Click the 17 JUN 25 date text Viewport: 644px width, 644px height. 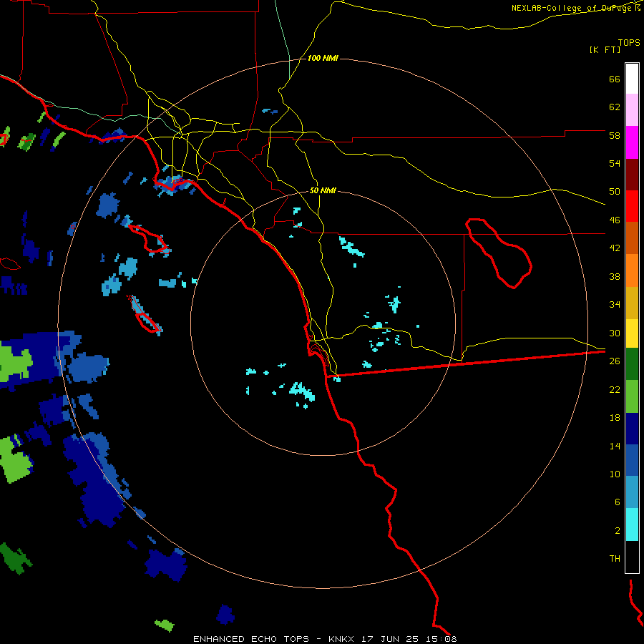pyautogui.click(x=390, y=639)
